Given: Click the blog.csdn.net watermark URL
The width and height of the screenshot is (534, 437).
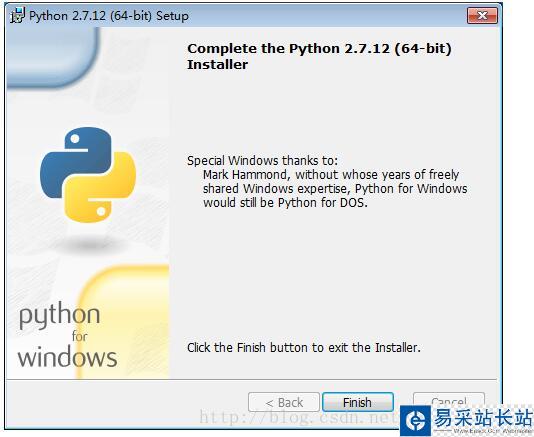Looking at the screenshot, I should (x=299, y=418).
